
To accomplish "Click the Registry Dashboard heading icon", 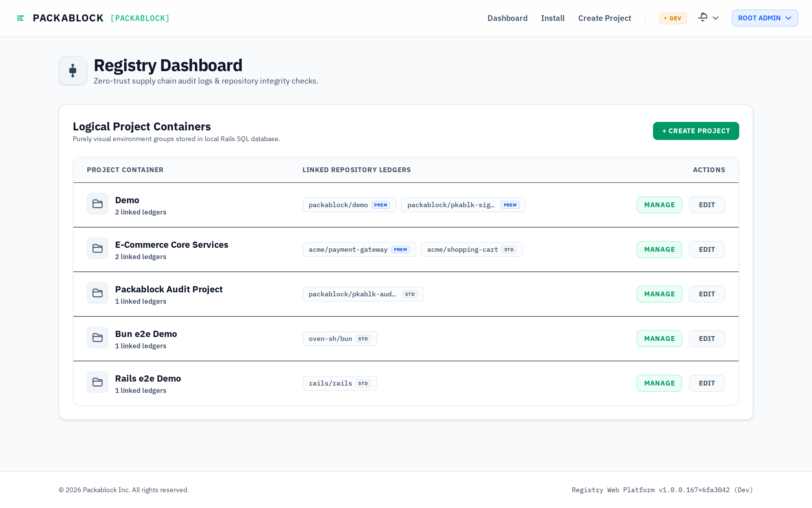I will click(73, 71).
